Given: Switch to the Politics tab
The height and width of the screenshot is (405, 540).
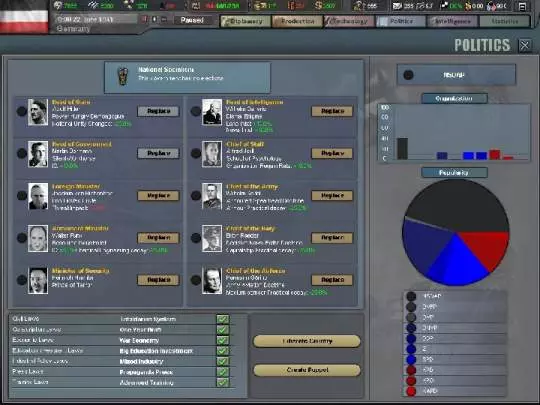Looking at the screenshot, I should click(x=401, y=21).
